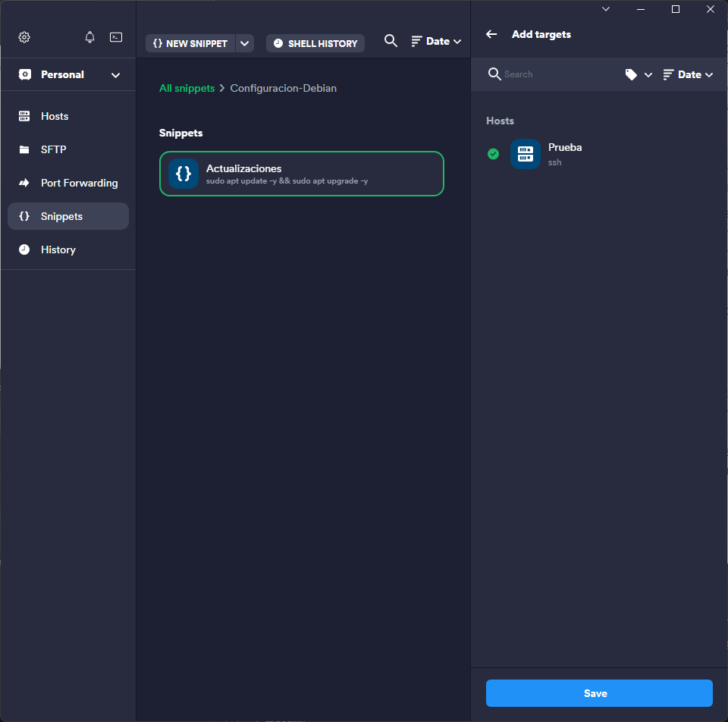Open the settings gear icon
Image resolution: width=728 pixels, height=722 pixels.
(x=24, y=37)
